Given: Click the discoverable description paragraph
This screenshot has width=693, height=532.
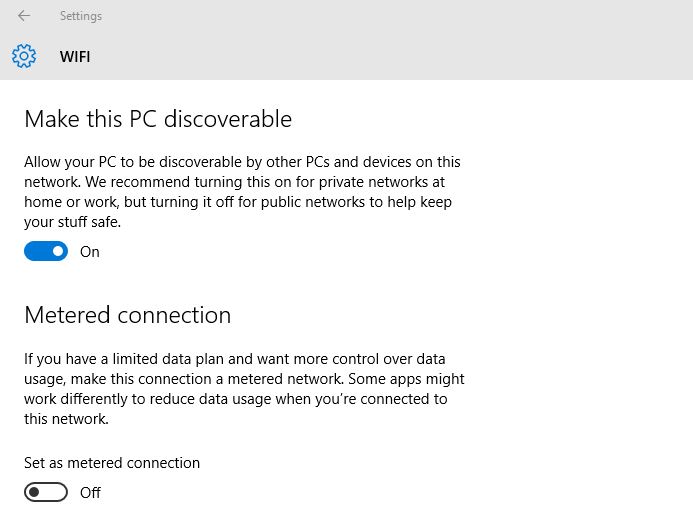Looking at the screenshot, I should [x=242, y=182].
